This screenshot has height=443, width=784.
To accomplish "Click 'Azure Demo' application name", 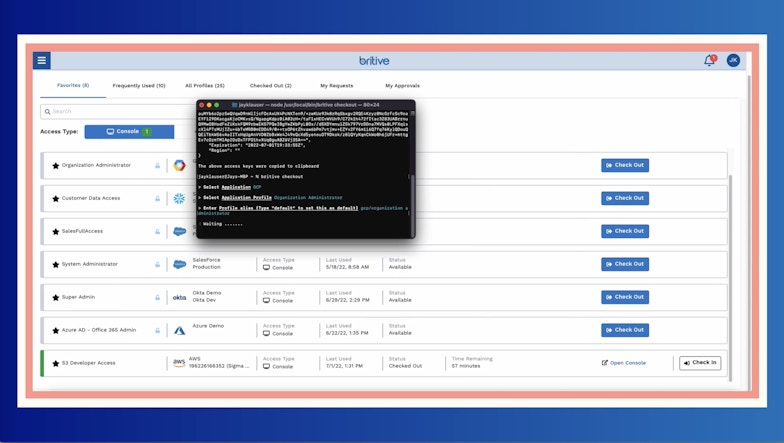I will [x=208, y=326].
